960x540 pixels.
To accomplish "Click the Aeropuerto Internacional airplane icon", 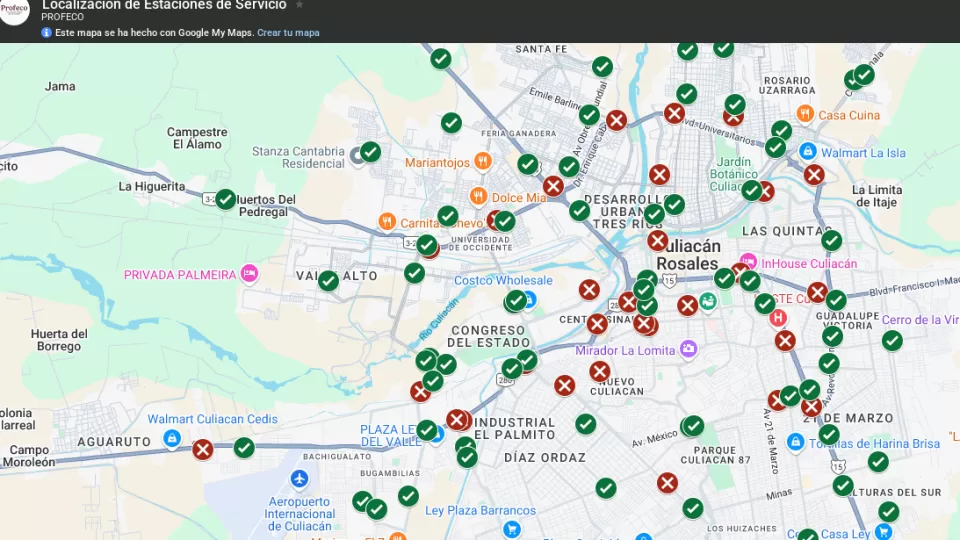I will tap(299, 480).
